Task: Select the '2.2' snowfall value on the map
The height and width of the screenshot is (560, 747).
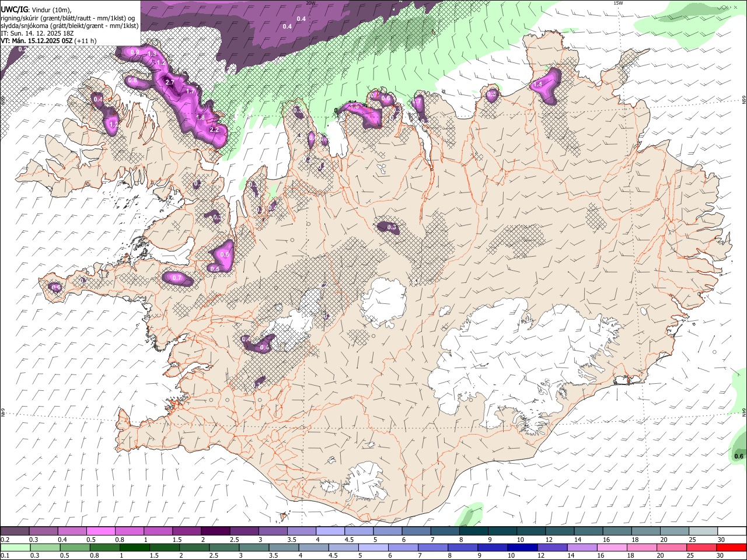Action: [214, 129]
